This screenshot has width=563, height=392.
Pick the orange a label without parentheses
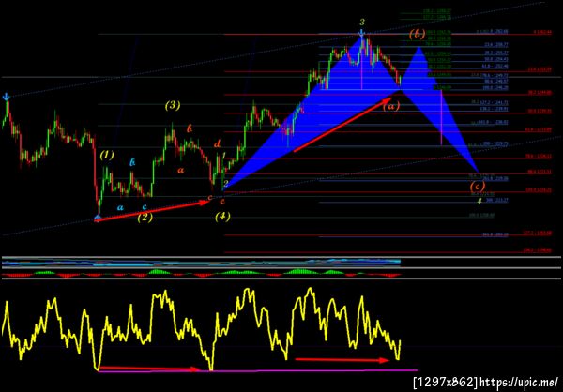tap(180, 170)
